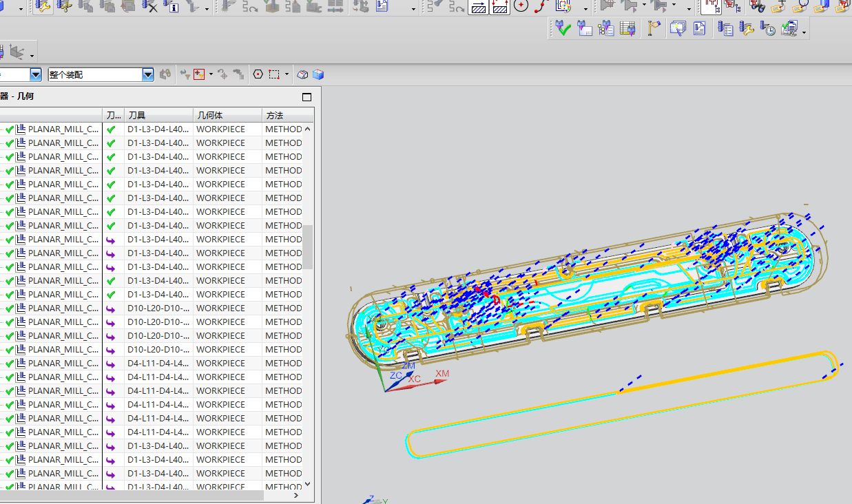Click the hexagon snap point icon

point(258,74)
